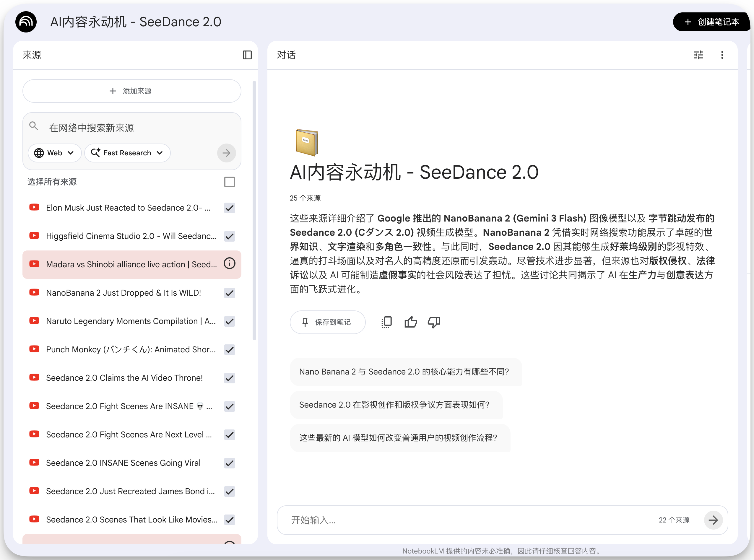Click YouTube icon of Higgsfield Cinema source
The width and height of the screenshot is (754, 560).
(x=34, y=236)
